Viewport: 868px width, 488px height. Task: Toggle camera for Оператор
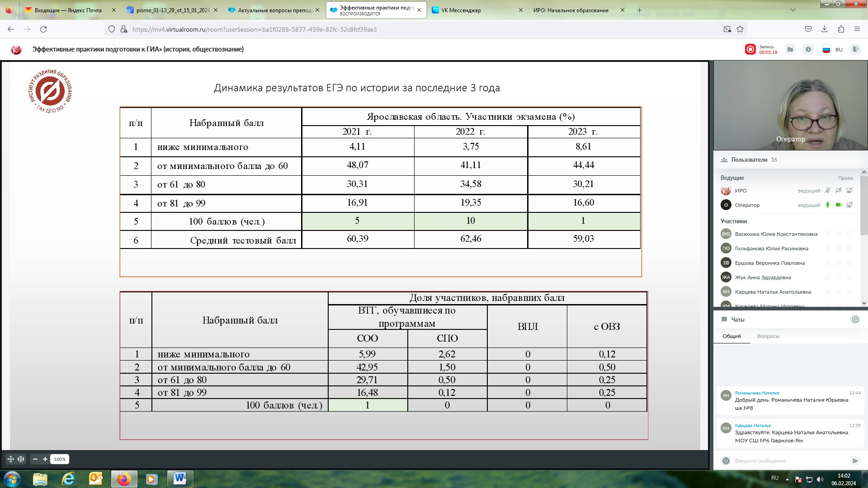[839, 205]
